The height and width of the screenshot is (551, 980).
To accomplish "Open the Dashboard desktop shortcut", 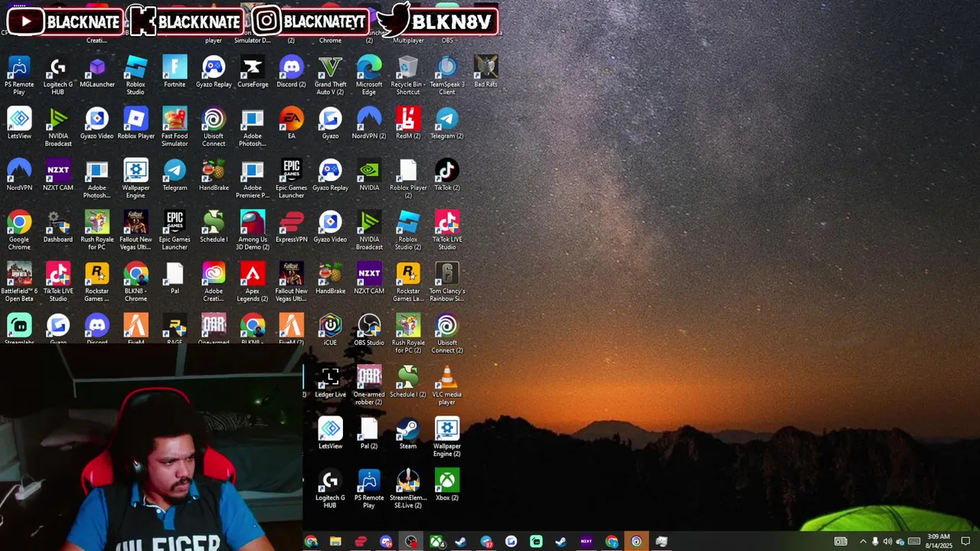I will click(x=57, y=228).
